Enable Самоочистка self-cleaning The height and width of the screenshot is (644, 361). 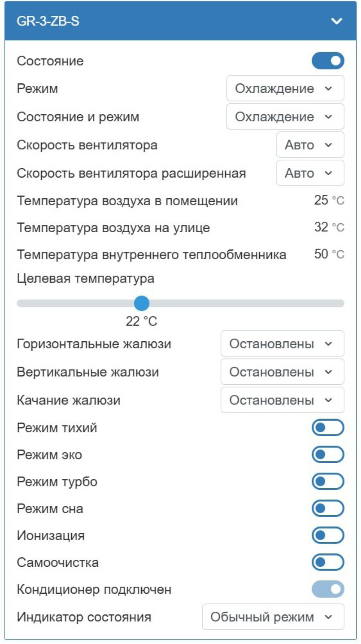click(328, 562)
